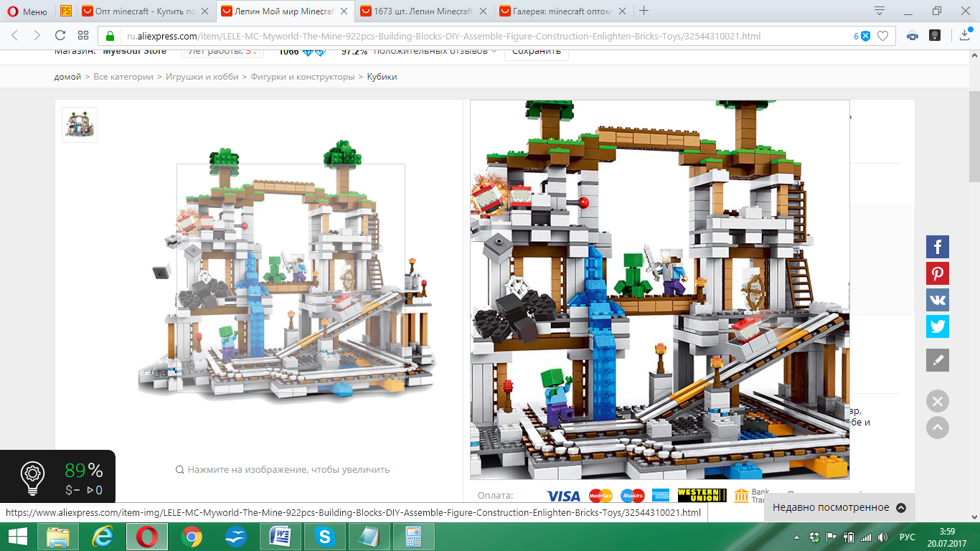The height and width of the screenshot is (551, 980).
Task: Open the clock showing 3:59
Action: point(947,537)
